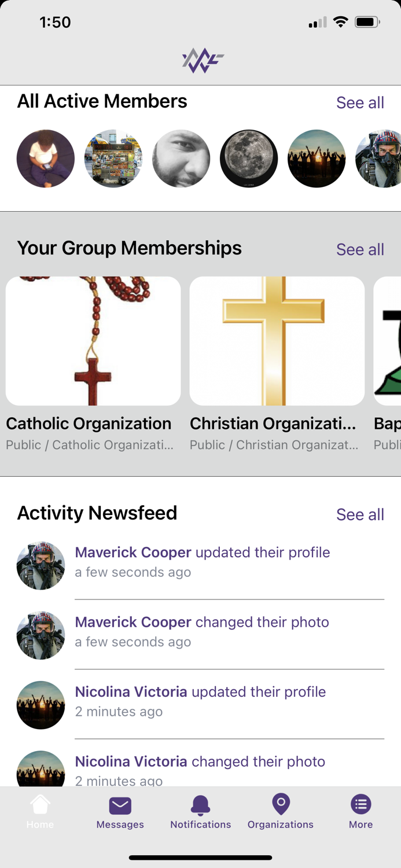
Task: Open See all for Group Memberships
Action: (x=360, y=249)
